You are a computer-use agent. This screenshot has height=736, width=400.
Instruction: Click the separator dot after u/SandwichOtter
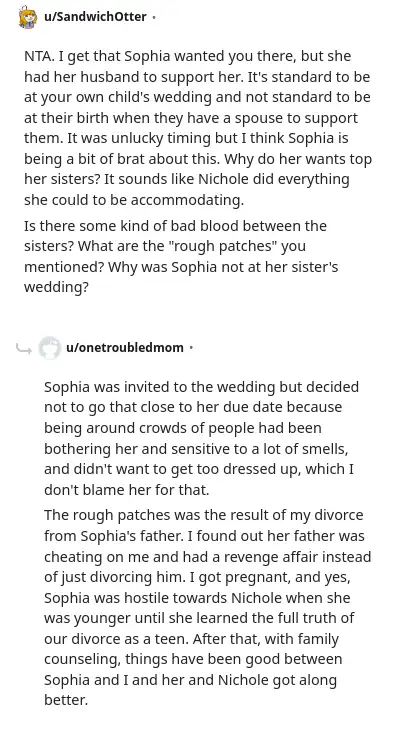pyautogui.click(x=154, y=17)
